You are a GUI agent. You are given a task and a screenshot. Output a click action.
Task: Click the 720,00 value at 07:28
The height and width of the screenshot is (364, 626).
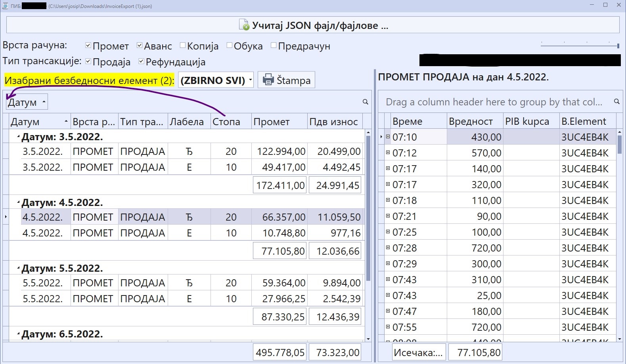(x=475, y=248)
